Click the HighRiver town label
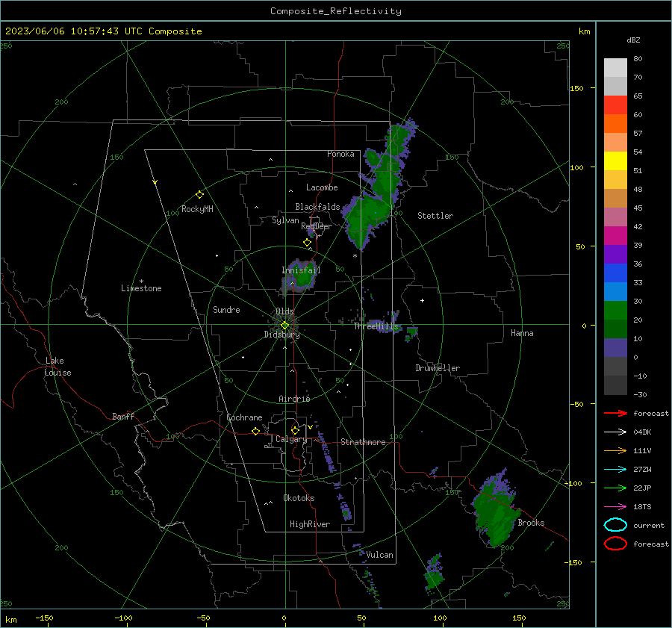 point(310,524)
